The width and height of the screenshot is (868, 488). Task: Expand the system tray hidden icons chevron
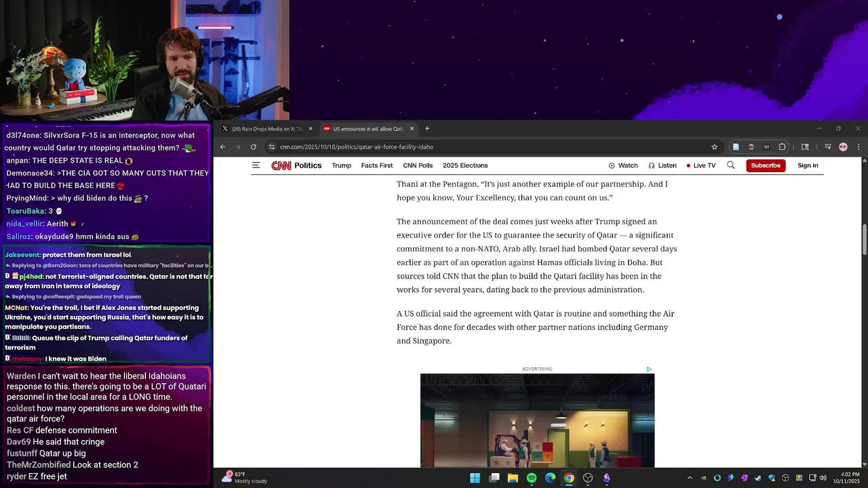[x=690, y=478]
